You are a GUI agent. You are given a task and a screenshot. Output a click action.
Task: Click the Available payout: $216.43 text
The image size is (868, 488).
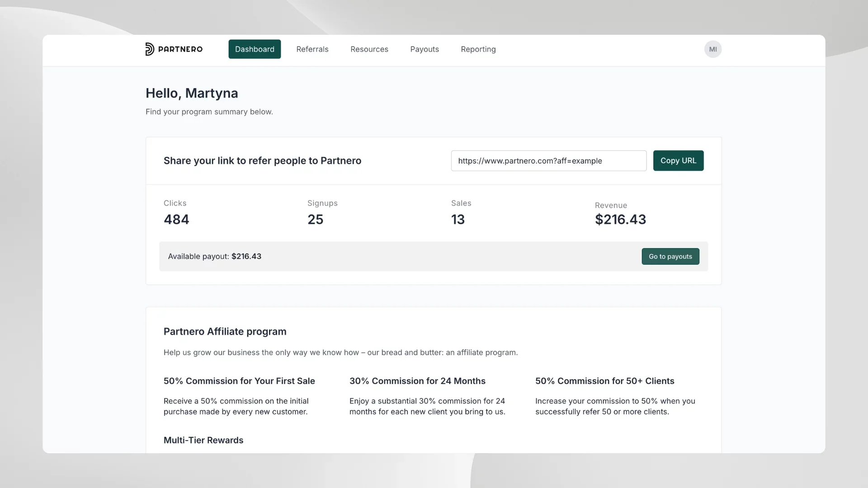[x=215, y=256]
